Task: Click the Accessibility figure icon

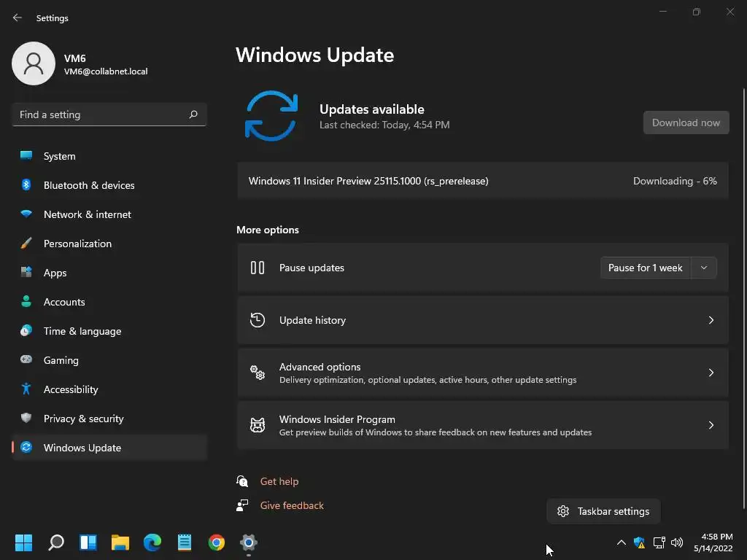Action: pyautogui.click(x=26, y=389)
